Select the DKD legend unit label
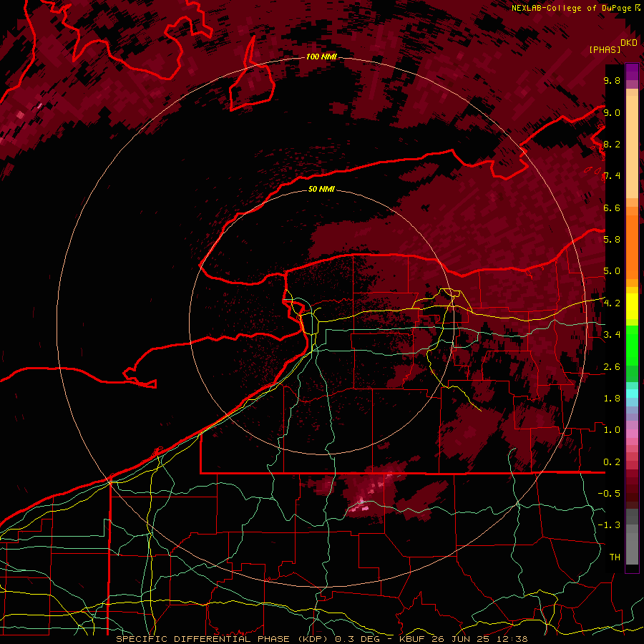 click(629, 43)
